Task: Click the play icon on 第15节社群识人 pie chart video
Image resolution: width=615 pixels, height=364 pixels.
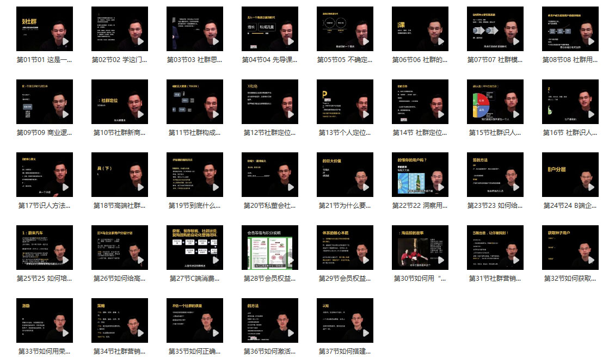Action: click(516, 114)
